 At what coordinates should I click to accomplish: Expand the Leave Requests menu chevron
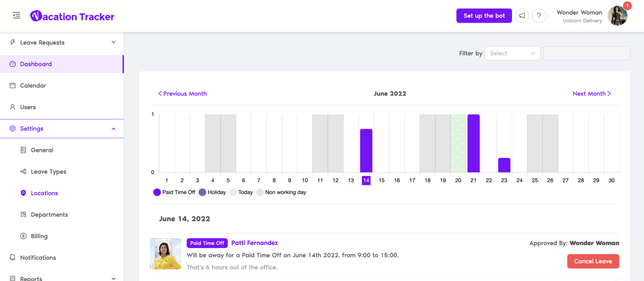click(114, 42)
